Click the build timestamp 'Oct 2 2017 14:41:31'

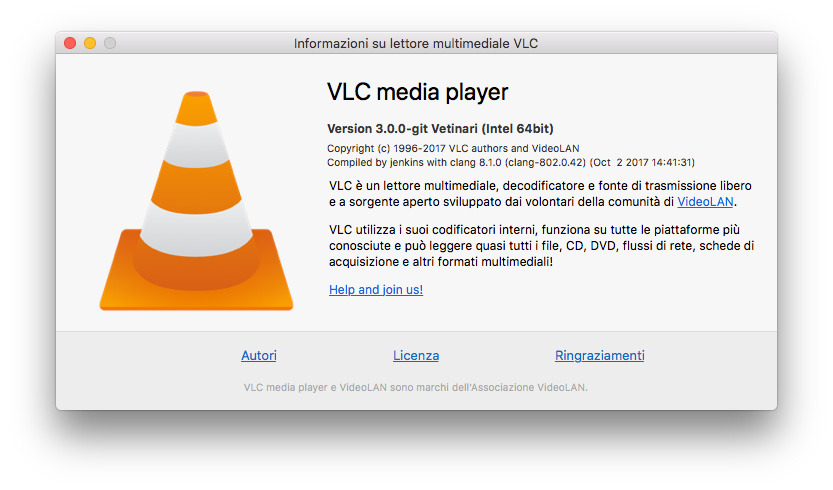click(642, 162)
